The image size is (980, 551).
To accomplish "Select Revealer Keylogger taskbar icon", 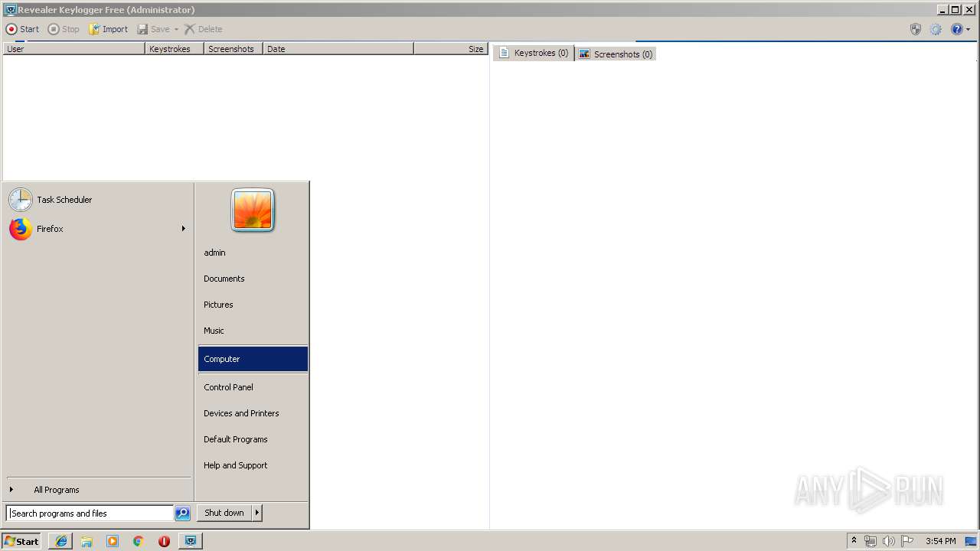I will click(x=190, y=541).
